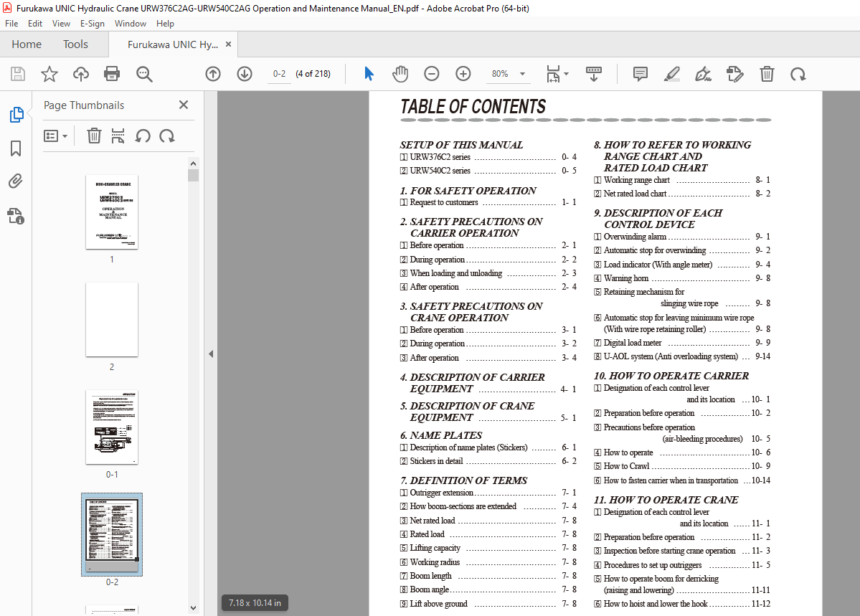Click thumbnails scrollbar up arrow

click(193, 164)
